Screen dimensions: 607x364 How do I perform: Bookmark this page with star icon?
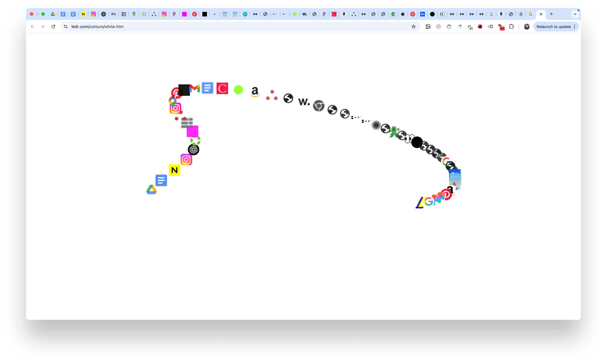(413, 27)
